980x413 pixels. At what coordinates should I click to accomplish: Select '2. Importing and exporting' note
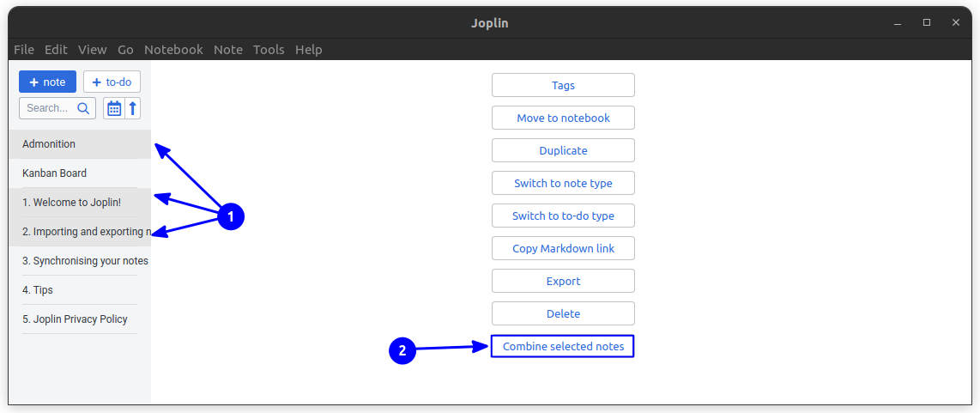[x=80, y=232]
